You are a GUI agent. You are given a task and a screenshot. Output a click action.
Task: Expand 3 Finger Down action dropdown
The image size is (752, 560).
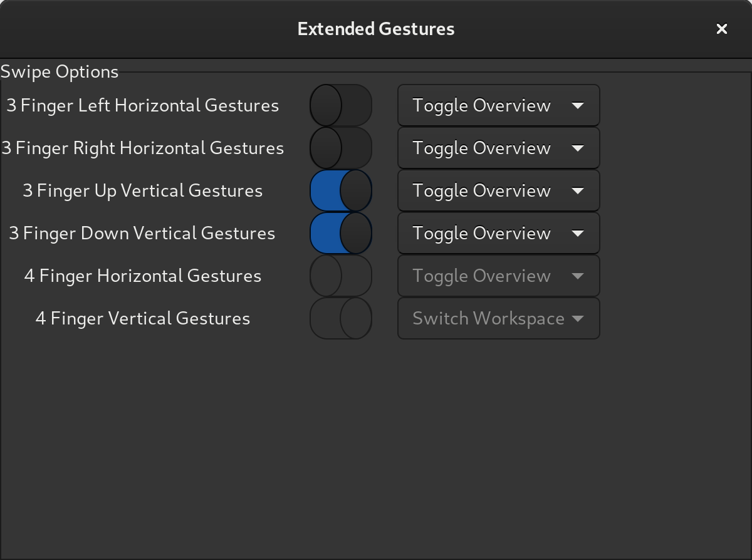(x=498, y=233)
